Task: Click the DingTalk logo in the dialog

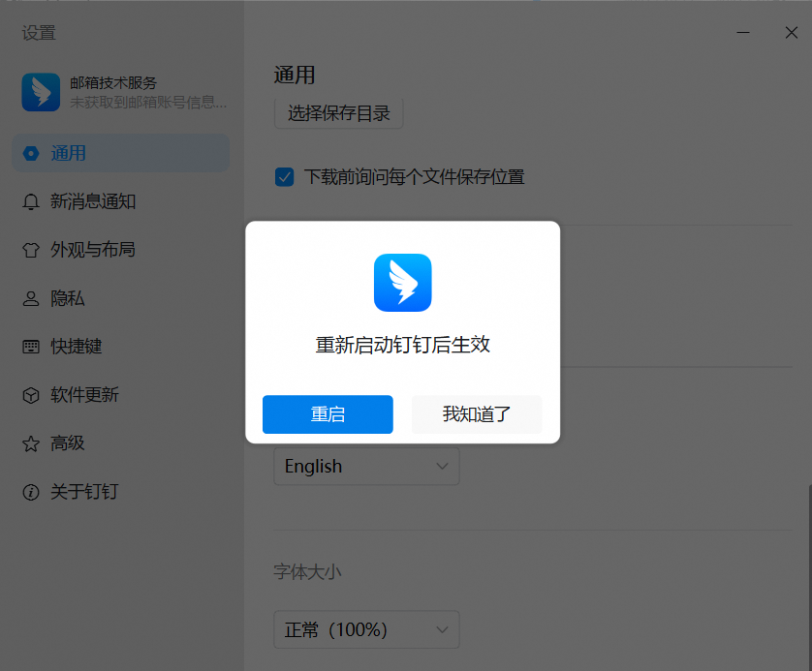Action: tap(402, 282)
